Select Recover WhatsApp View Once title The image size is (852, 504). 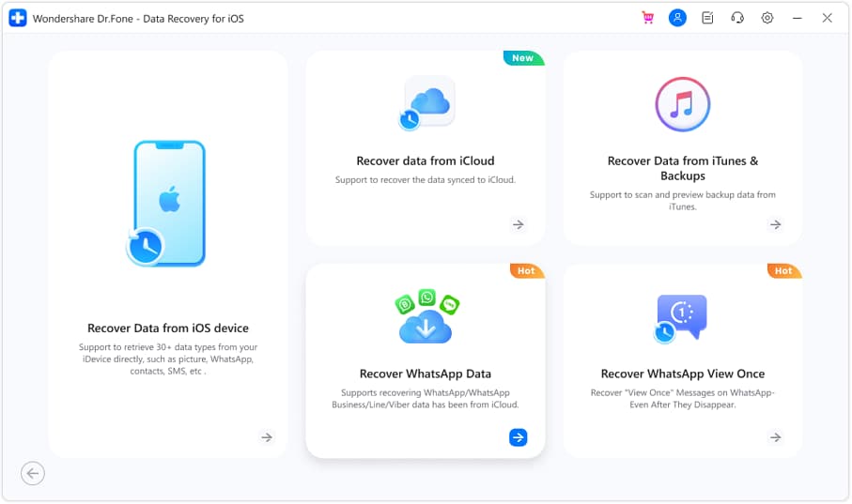(683, 374)
